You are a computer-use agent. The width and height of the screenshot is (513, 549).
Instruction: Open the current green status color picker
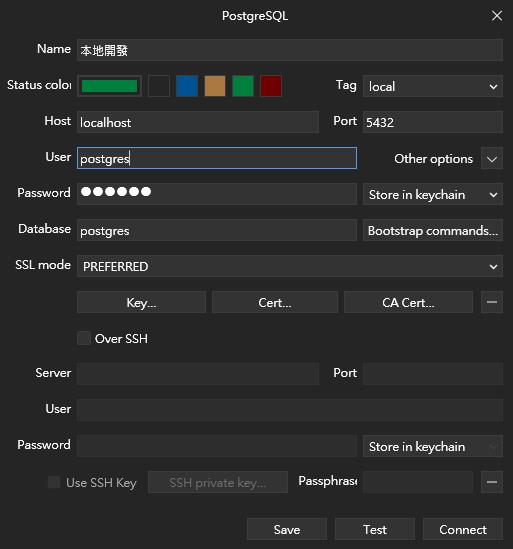click(x=109, y=86)
